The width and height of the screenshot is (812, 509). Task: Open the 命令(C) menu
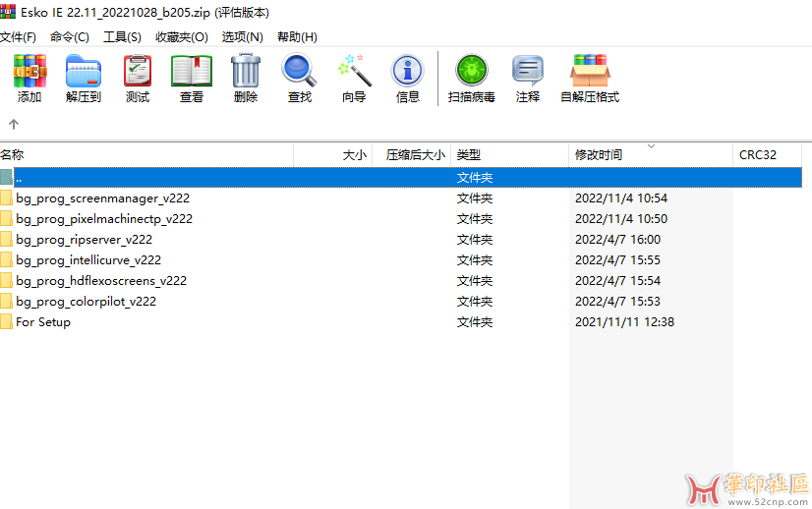click(x=70, y=36)
